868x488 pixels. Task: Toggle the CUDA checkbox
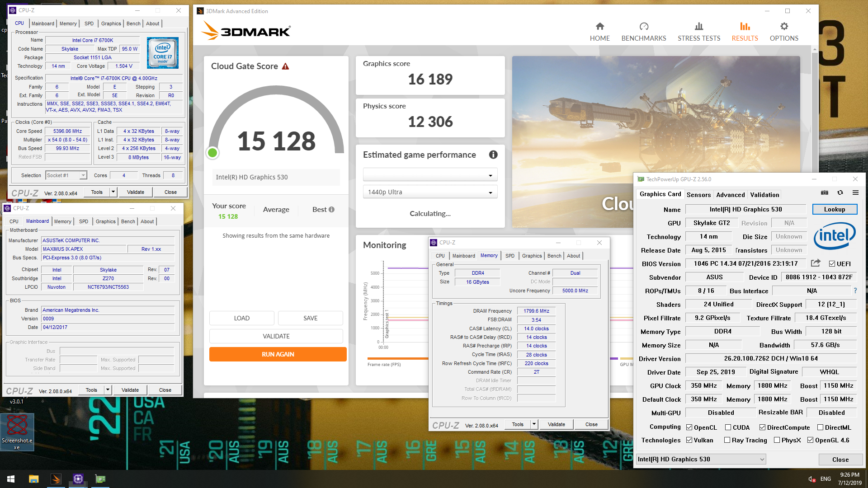pos(728,427)
